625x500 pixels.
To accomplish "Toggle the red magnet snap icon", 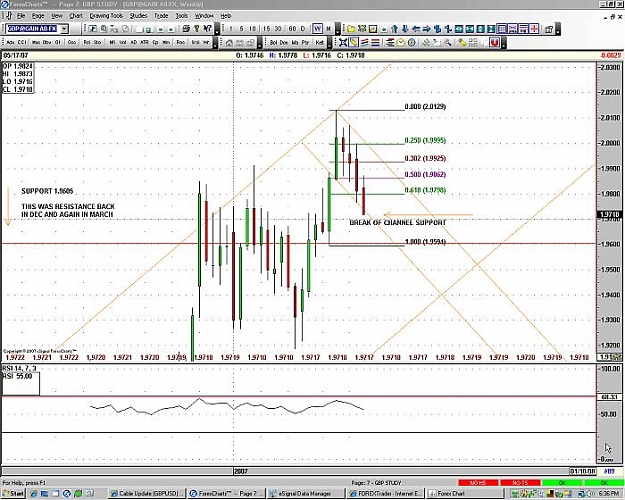I will pyautogui.click(x=494, y=42).
